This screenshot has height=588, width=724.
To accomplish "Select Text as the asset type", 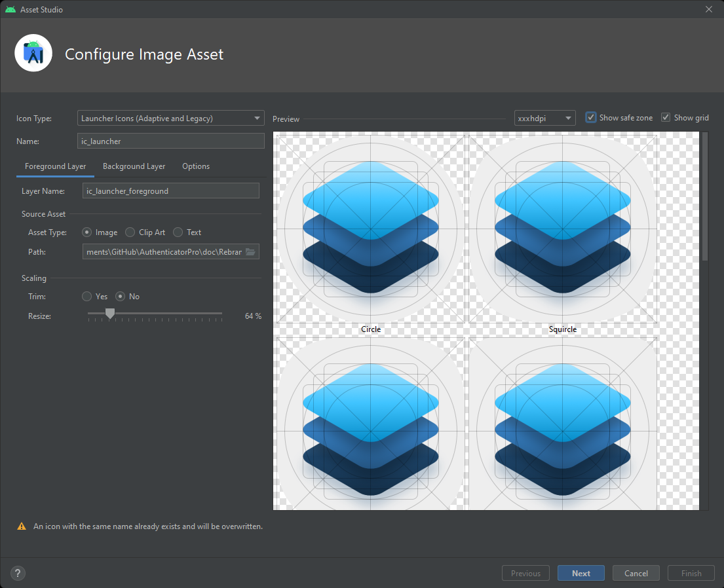I will pos(177,232).
